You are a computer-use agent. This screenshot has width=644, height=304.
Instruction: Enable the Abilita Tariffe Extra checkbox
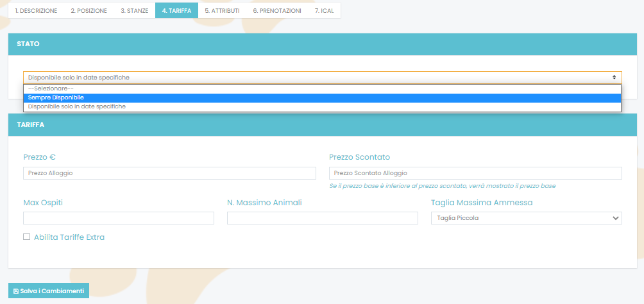(27, 237)
